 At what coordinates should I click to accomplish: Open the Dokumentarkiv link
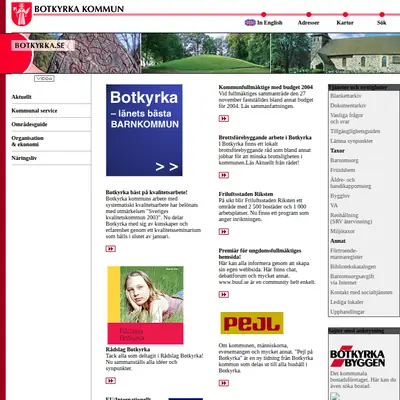point(348,106)
